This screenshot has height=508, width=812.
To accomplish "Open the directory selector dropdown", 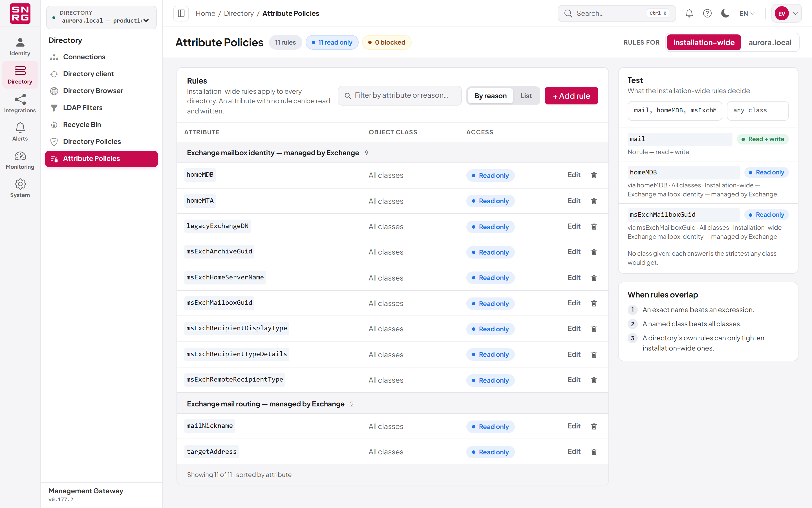I will tap(101, 17).
